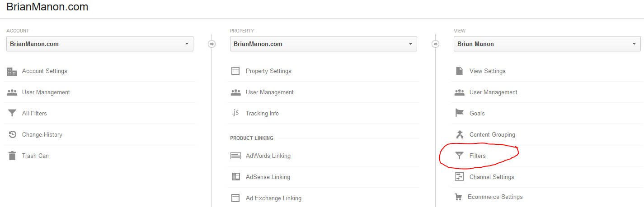644x207 pixels.
Task: Open account-level User Management
Action: point(46,92)
